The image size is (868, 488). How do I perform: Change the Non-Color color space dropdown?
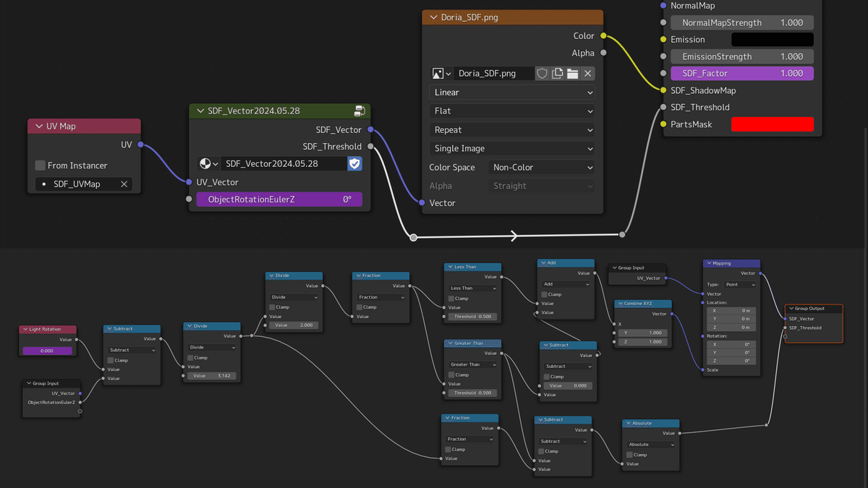pos(541,167)
